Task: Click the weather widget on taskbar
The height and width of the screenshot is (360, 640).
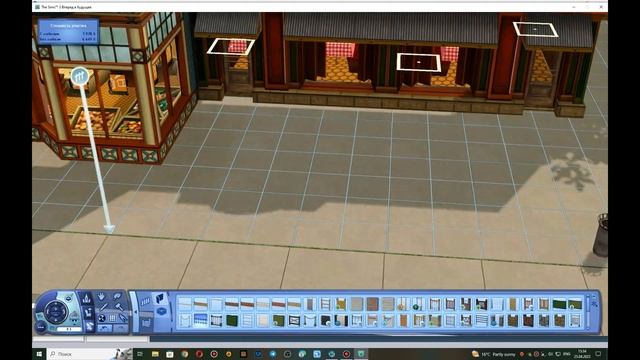Action: click(x=493, y=354)
